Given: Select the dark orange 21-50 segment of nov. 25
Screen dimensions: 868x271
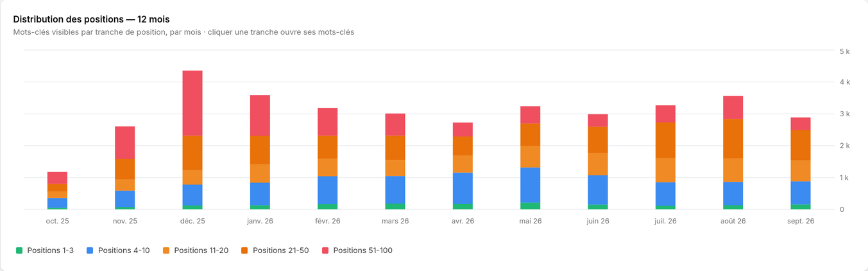Looking at the screenshot, I should [125, 169].
